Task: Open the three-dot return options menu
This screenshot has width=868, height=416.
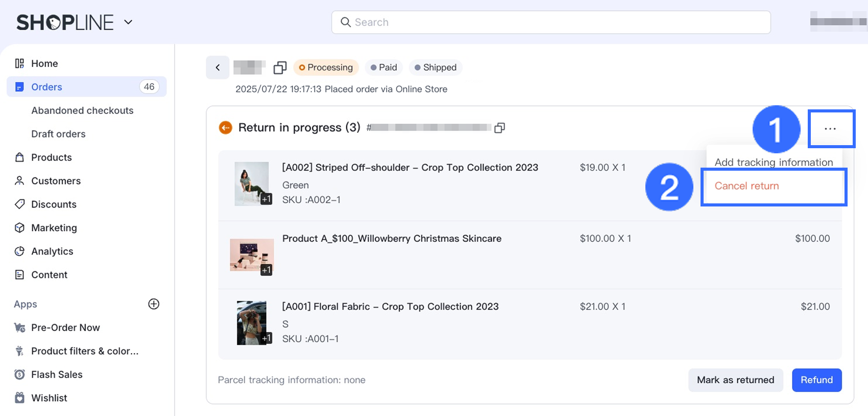Action: pos(830,129)
